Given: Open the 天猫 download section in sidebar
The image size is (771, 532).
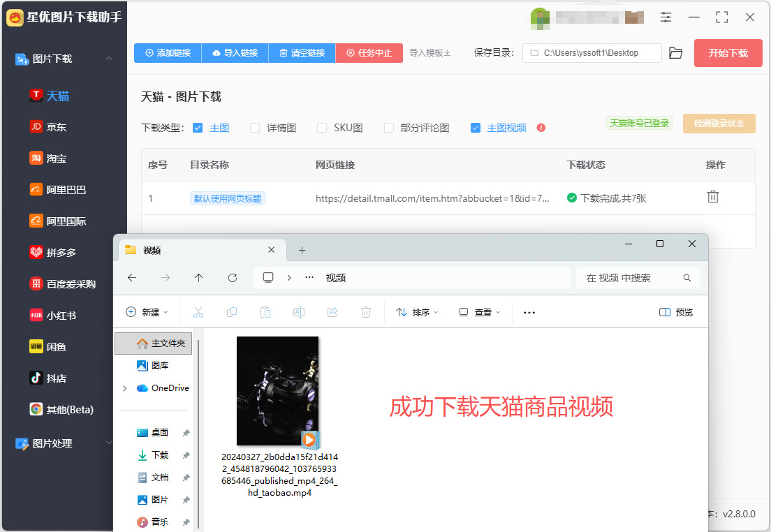Looking at the screenshot, I should pyautogui.click(x=49, y=96).
